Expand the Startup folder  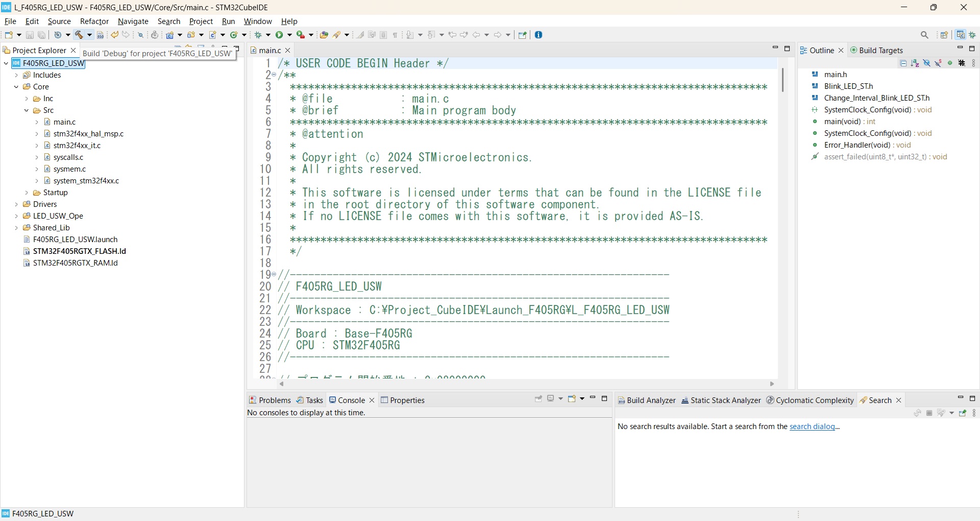click(x=27, y=193)
